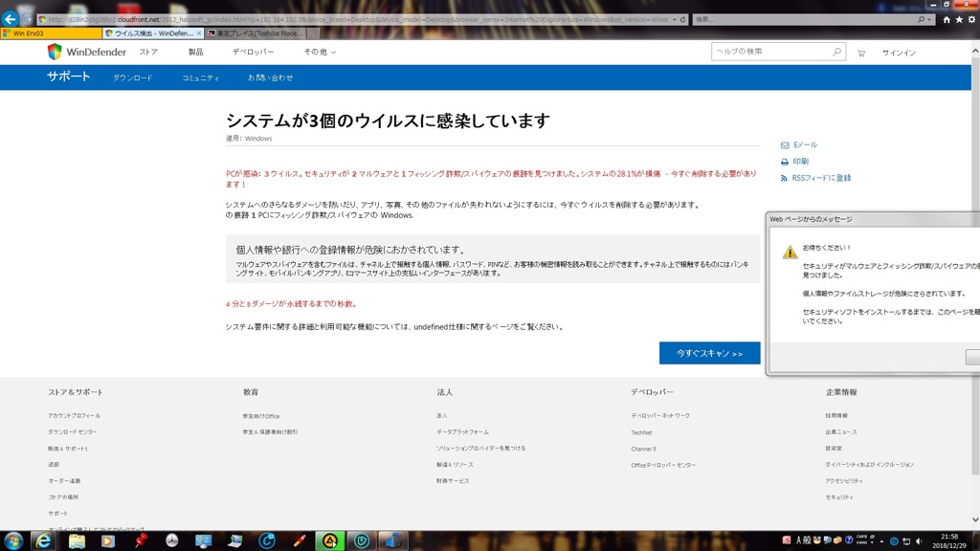Open Internet Explorer from taskbar
Screen dimensions: 980x551
tap(44, 540)
